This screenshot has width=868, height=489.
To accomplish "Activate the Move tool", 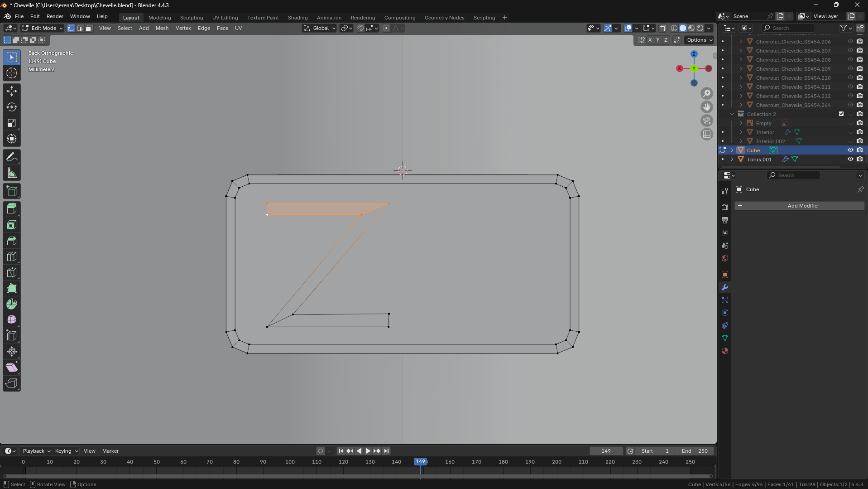I will tap(12, 91).
